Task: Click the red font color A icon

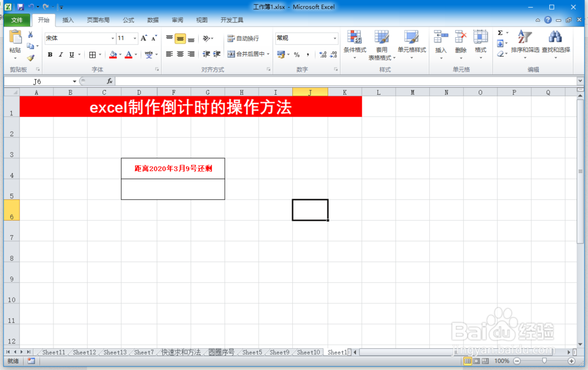Action: [129, 55]
